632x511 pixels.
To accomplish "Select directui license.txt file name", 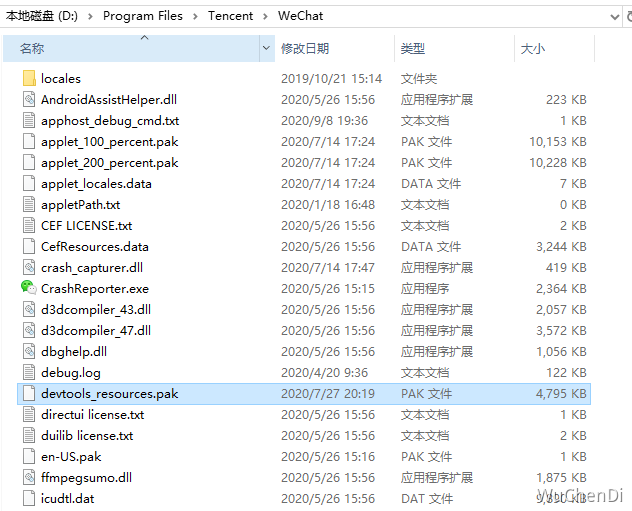I will coord(93,414).
